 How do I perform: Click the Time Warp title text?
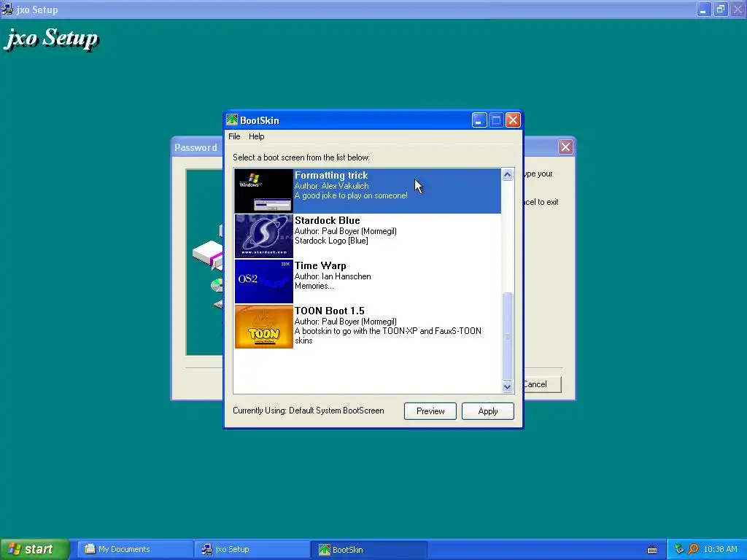point(320,265)
